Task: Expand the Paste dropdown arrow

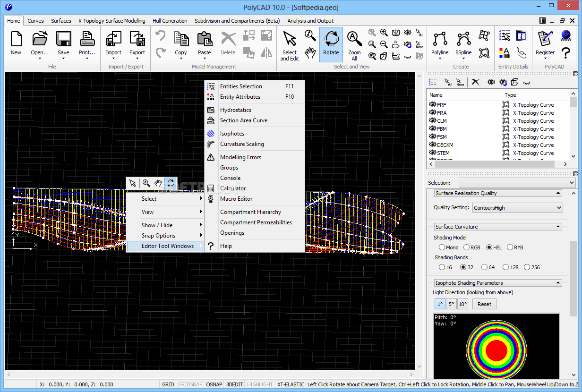Action: tap(205, 59)
